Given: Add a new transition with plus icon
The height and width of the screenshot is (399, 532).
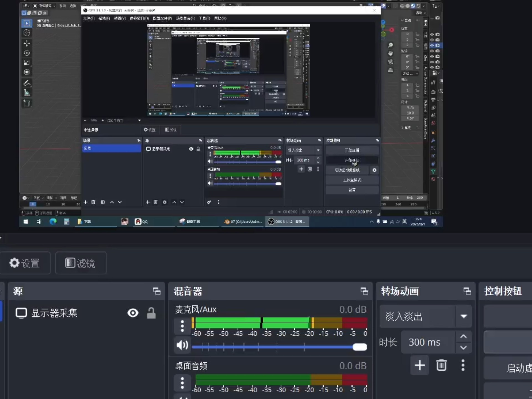Looking at the screenshot, I should click(420, 365).
